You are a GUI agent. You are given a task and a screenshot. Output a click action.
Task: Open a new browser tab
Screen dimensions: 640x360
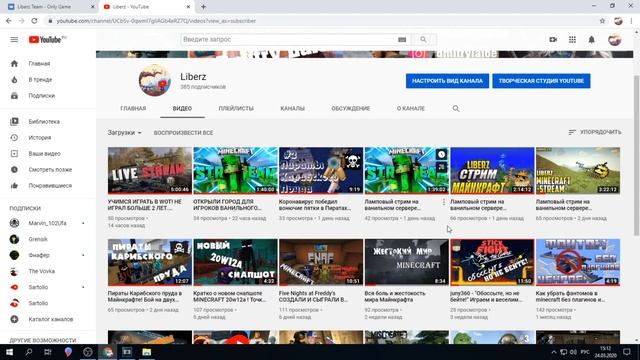point(203,7)
